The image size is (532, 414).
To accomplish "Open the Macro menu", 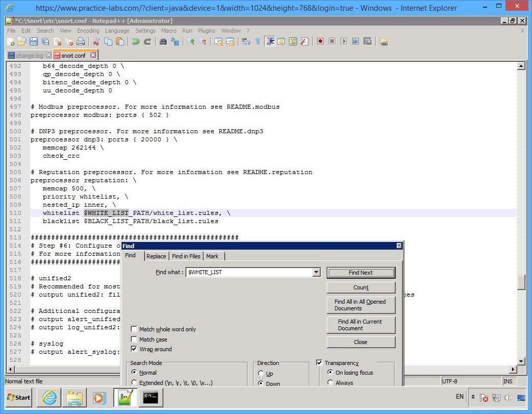I will [168, 30].
